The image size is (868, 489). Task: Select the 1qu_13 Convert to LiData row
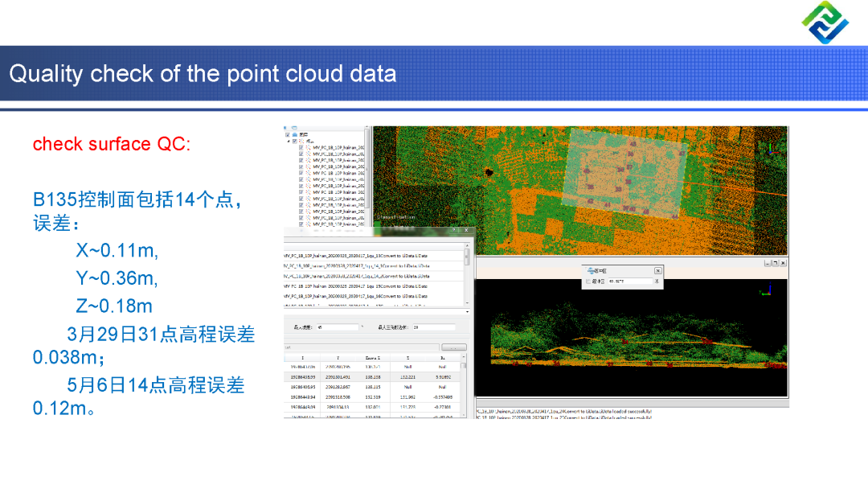(x=374, y=256)
